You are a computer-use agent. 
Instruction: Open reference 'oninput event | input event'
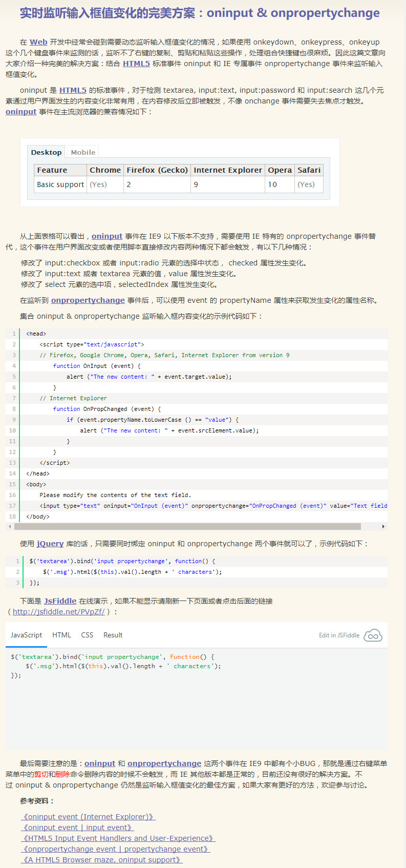click(78, 828)
